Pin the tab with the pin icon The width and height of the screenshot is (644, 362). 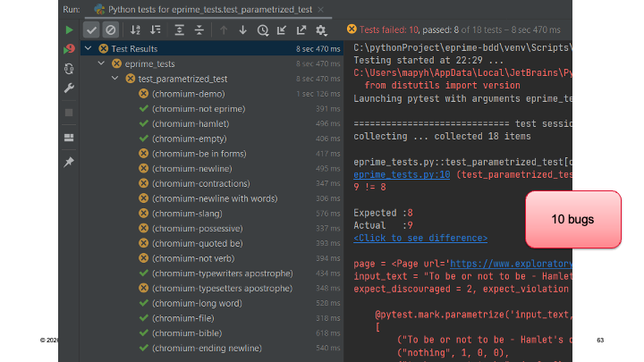point(69,162)
